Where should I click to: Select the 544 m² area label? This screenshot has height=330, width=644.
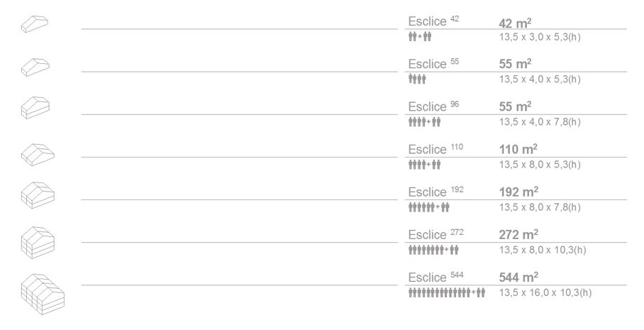tap(519, 277)
